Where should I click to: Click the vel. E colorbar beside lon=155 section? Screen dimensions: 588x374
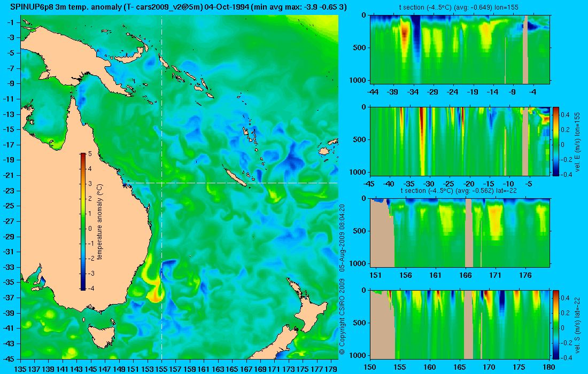(x=555, y=141)
